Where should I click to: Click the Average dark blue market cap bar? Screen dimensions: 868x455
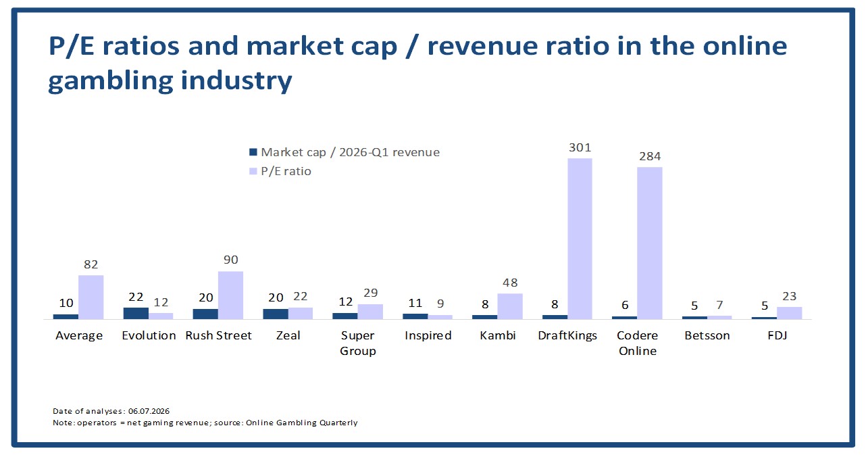[66, 316]
